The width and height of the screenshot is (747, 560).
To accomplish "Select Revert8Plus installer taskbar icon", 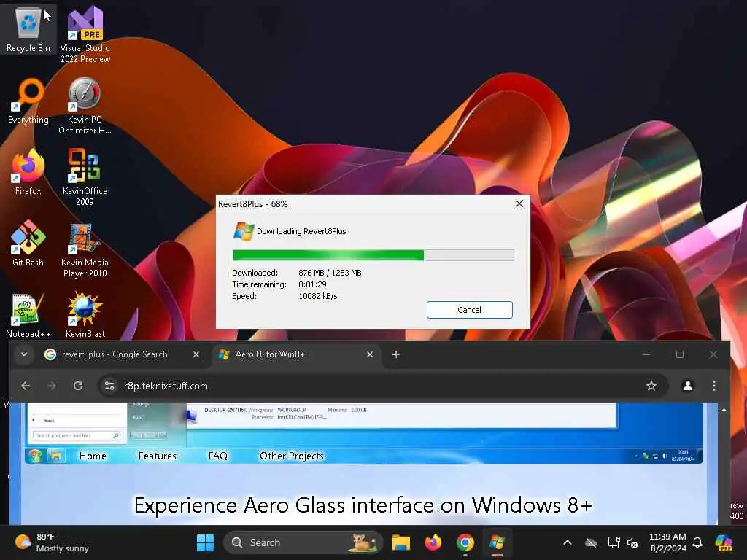I will [498, 542].
